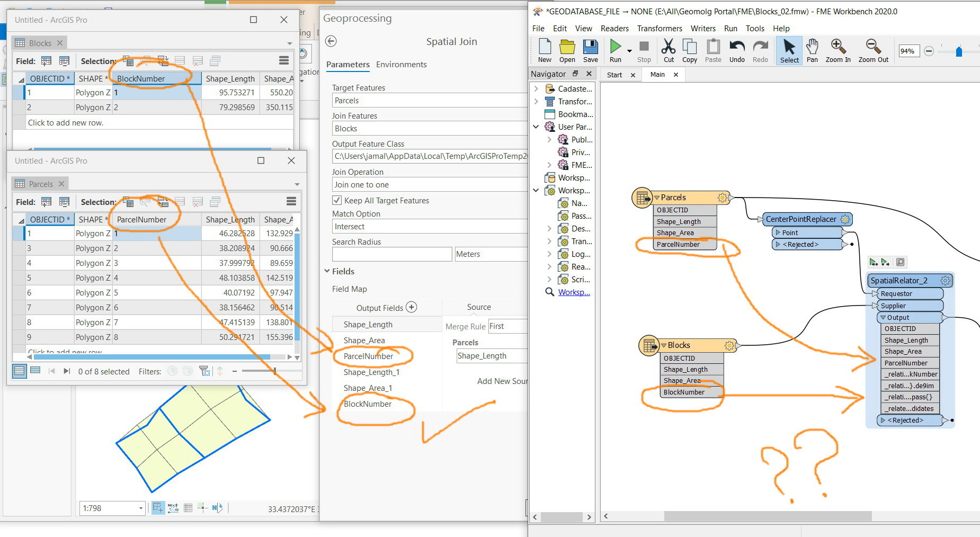Viewport: 980px width, 537px height.
Task: Cut selection with the scissors icon
Action: 669,51
